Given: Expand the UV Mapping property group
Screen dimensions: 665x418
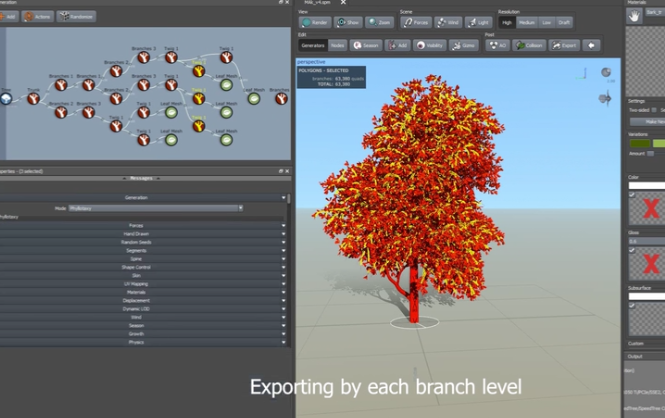Looking at the screenshot, I should (x=142, y=284).
